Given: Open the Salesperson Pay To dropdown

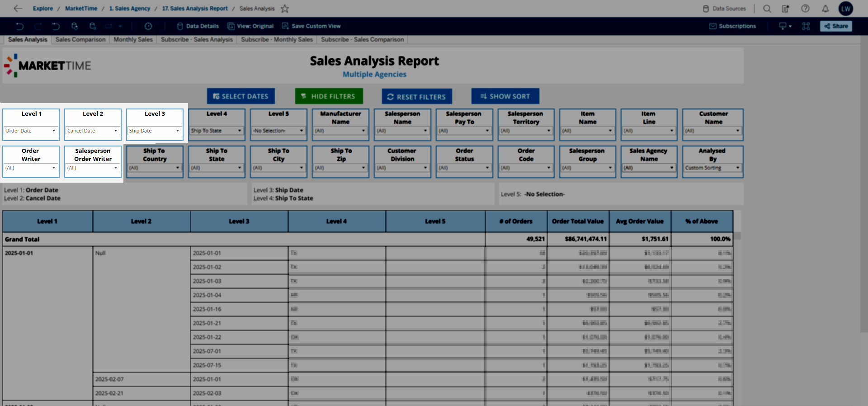Looking at the screenshot, I should [x=464, y=131].
